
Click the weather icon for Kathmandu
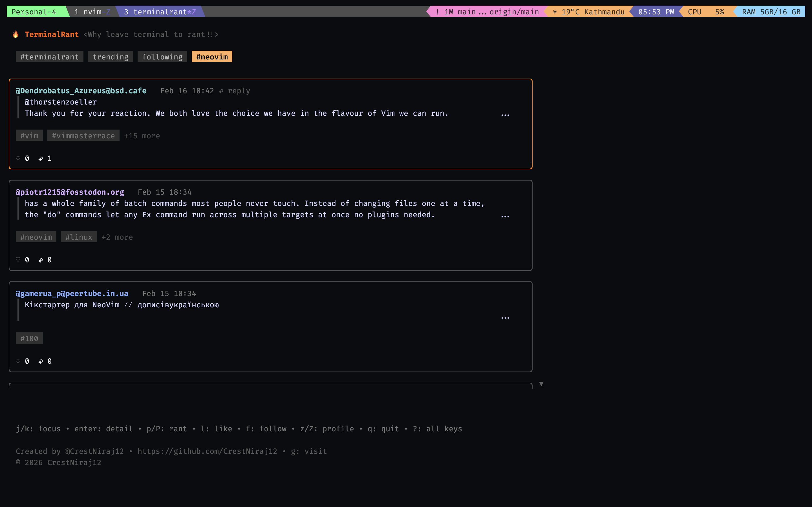coord(555,11)
